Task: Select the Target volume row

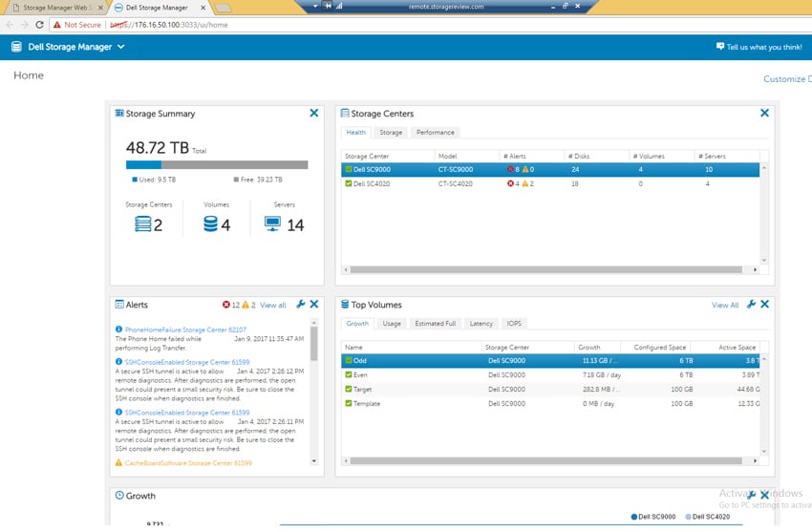Action: tap(550, 389)
